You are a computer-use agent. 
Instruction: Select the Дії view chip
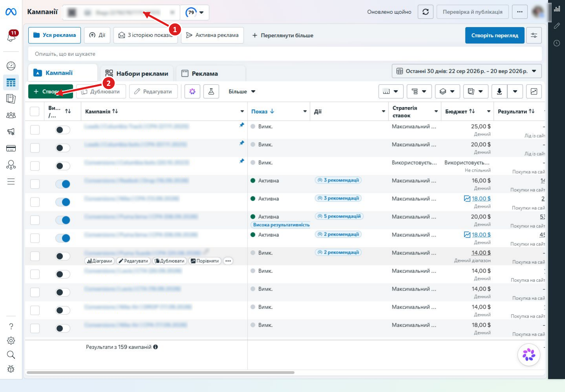[97, 35]
